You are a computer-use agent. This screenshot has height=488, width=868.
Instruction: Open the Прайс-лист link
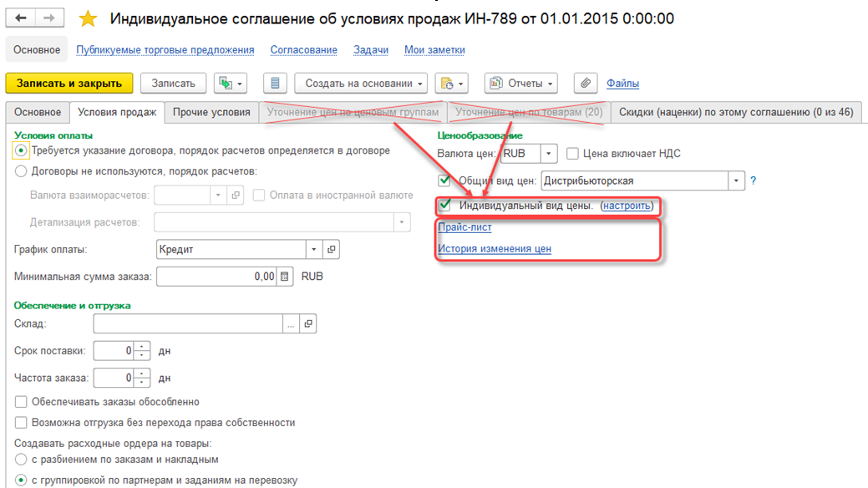(x=464, y=227)
